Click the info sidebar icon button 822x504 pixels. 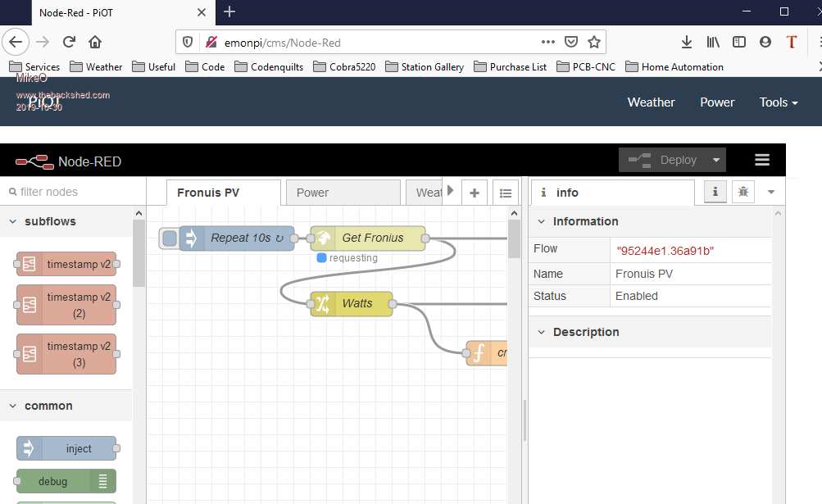[x=715, y=192]
